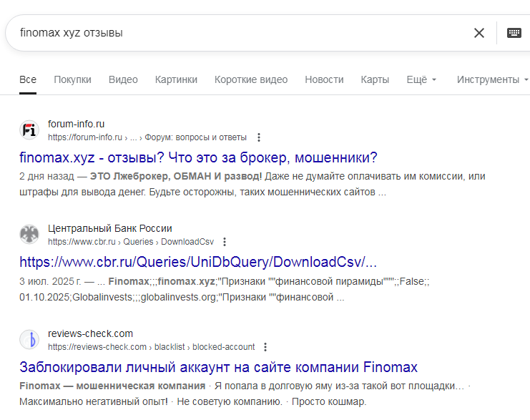Click the forum-info.ru site favicon

click(29, 130)
